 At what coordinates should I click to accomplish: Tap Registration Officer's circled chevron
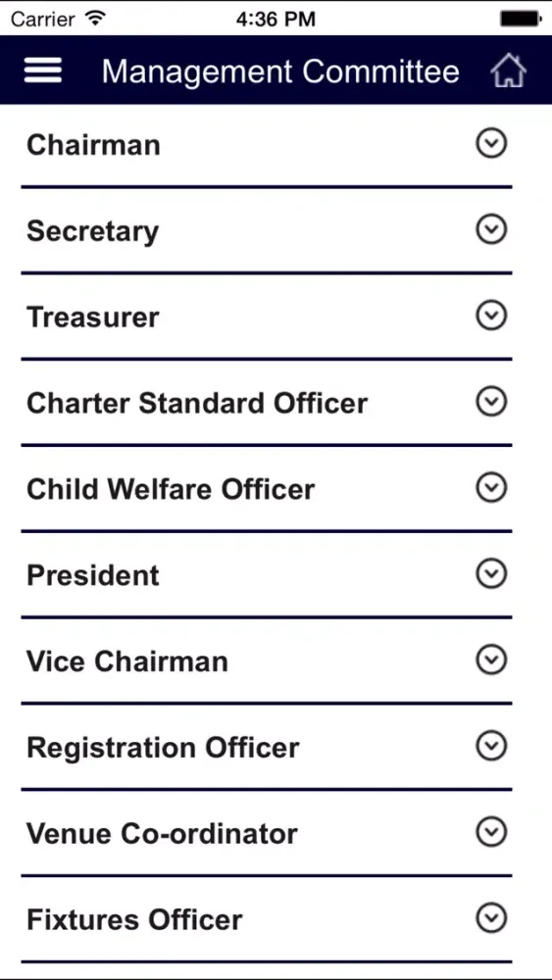(491, 746)
